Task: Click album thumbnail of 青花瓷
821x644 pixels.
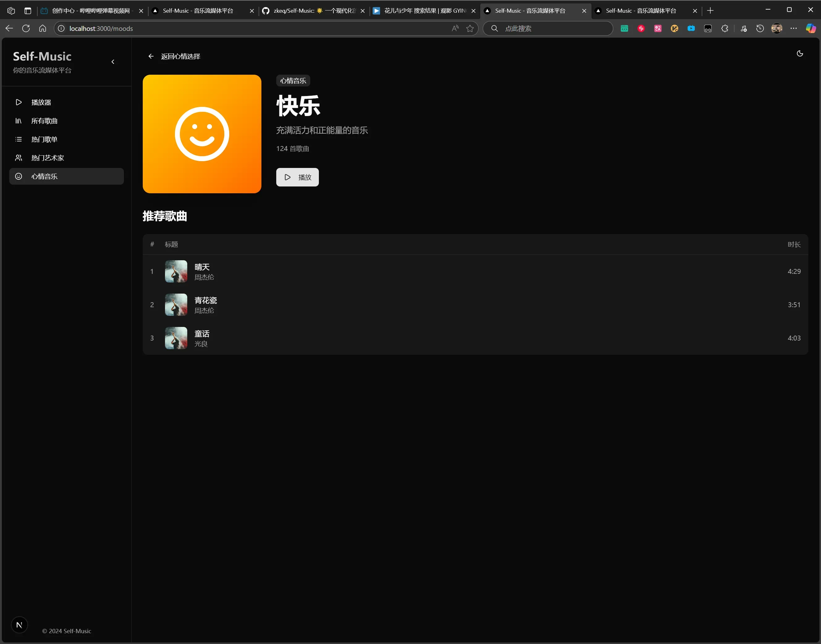Action: (176, 305)
